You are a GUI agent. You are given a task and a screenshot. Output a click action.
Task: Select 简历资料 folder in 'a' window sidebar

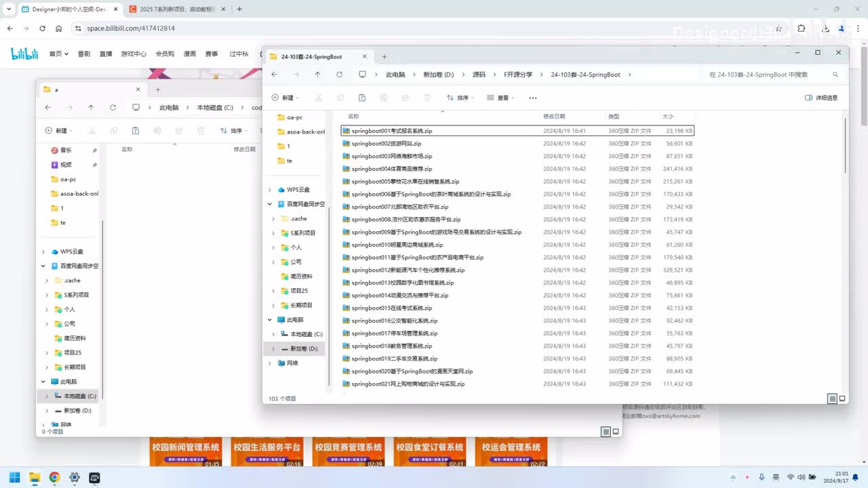pyautogui.click(x=75, y=338)
